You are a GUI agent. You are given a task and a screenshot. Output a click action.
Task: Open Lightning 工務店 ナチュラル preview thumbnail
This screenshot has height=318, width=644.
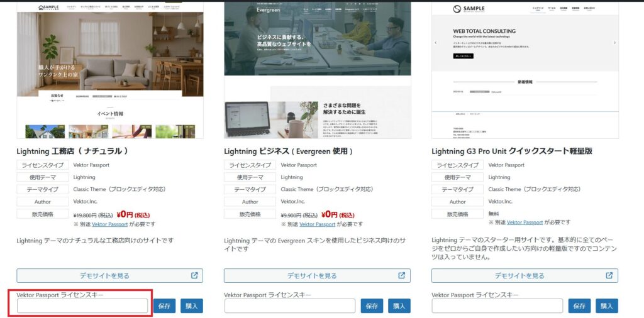tap(110, 70)
